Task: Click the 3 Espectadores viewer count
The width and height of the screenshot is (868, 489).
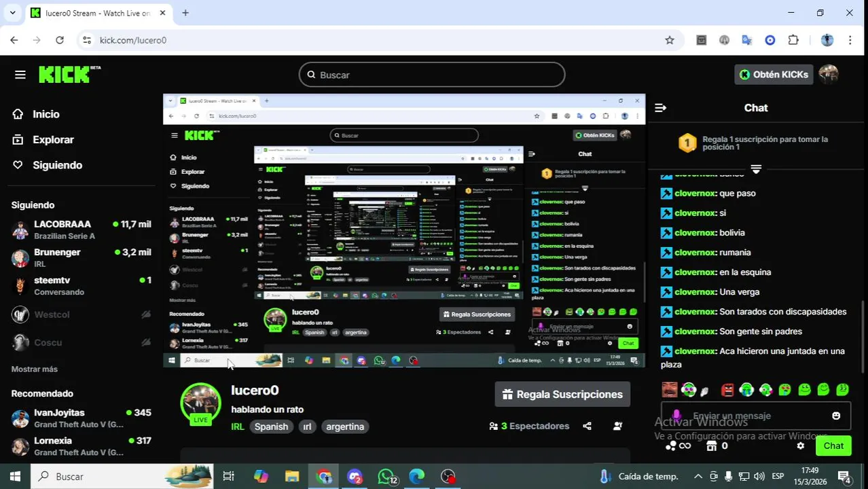Action: 529,426
